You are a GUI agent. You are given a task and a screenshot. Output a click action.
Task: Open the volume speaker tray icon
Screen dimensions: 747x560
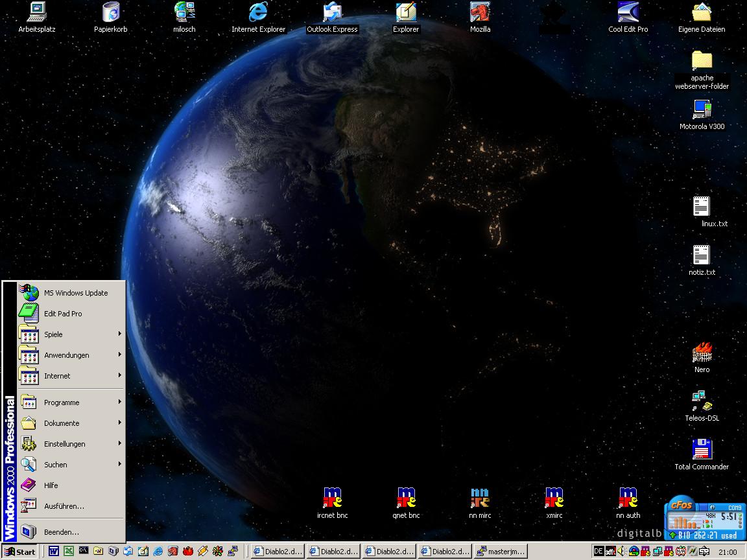(x=621, y=552)
